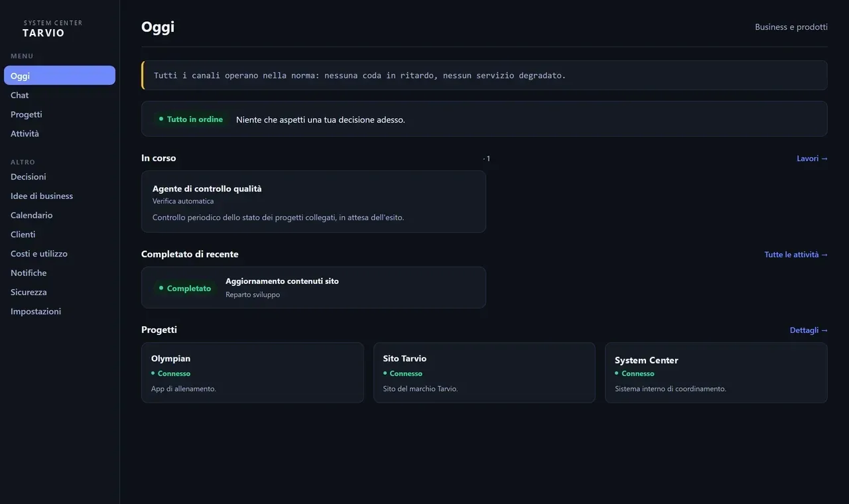Click the Reparto sviluppo label
Viewport: 849px width, 504px height.
[253, 294]
